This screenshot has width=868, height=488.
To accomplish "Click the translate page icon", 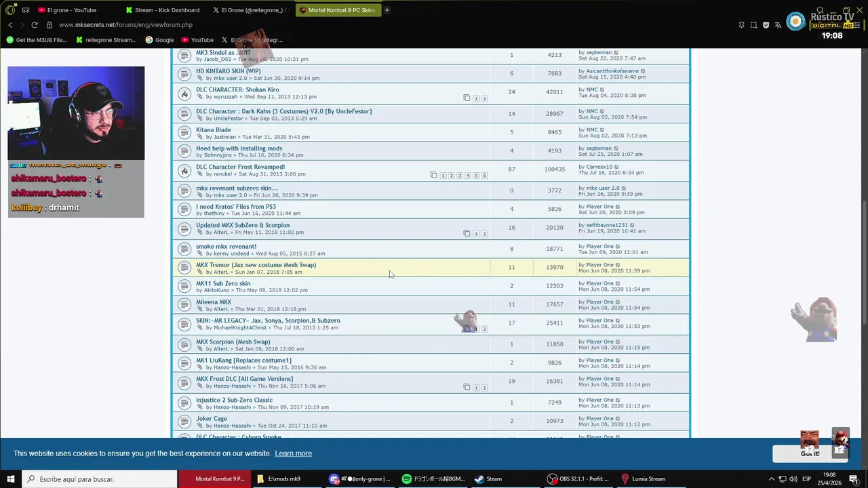I will click(x=778, y=25).
